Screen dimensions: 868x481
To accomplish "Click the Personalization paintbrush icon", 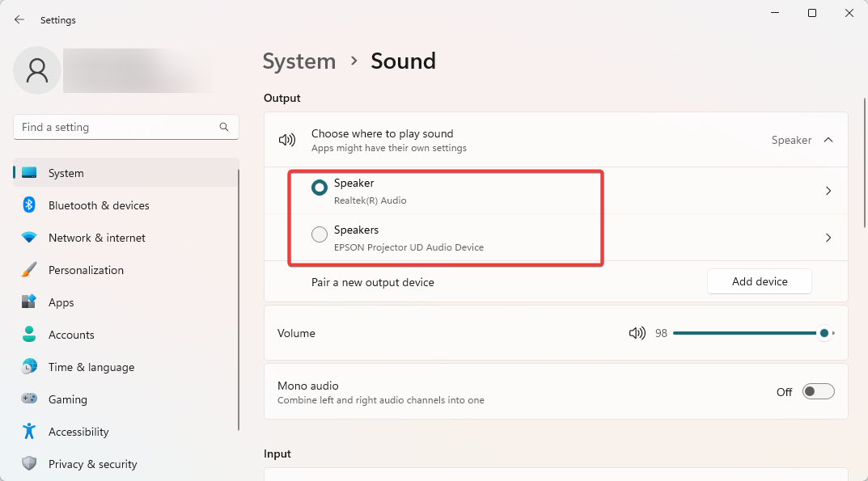I will 29,269.
